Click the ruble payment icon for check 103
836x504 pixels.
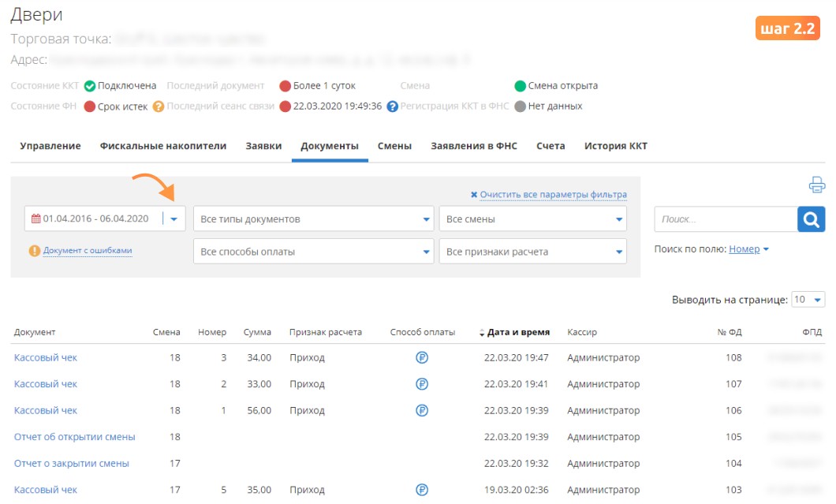(x=422, y=490)
